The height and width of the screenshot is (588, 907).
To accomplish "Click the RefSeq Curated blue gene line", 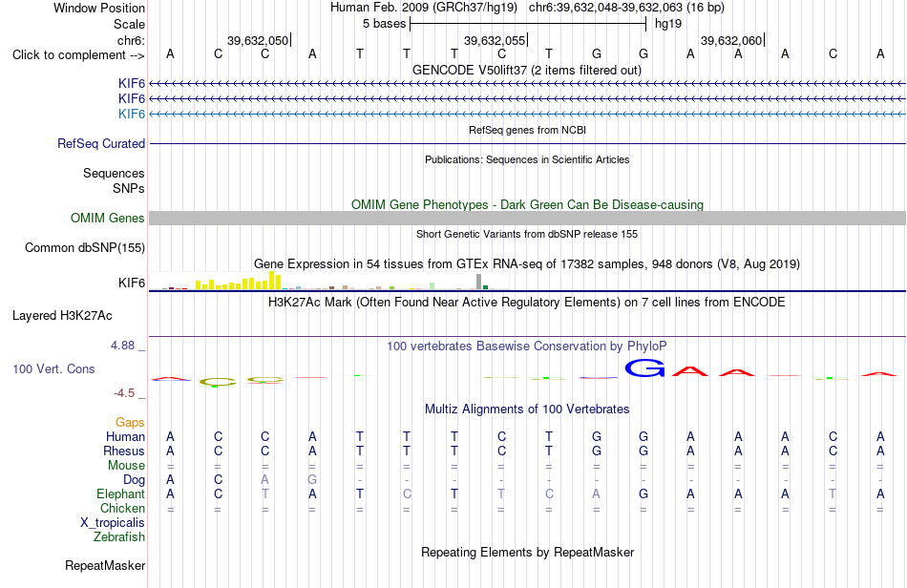I will 528,143.
